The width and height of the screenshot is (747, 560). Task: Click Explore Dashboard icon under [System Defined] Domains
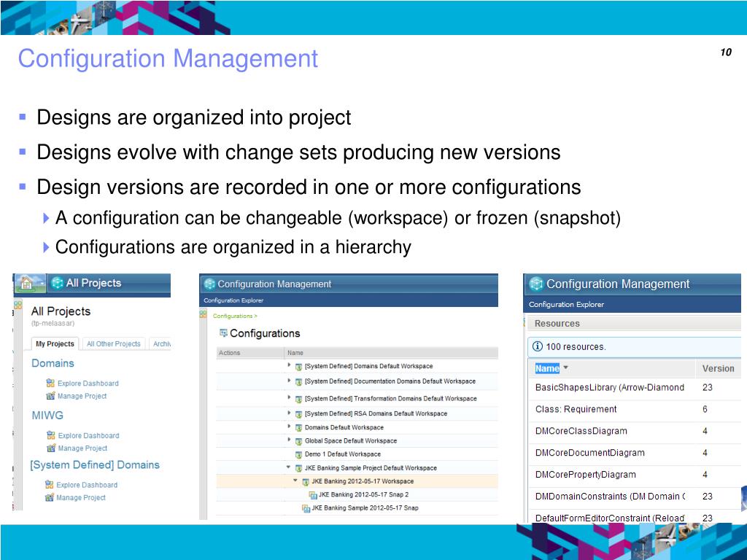coord(50,485)
